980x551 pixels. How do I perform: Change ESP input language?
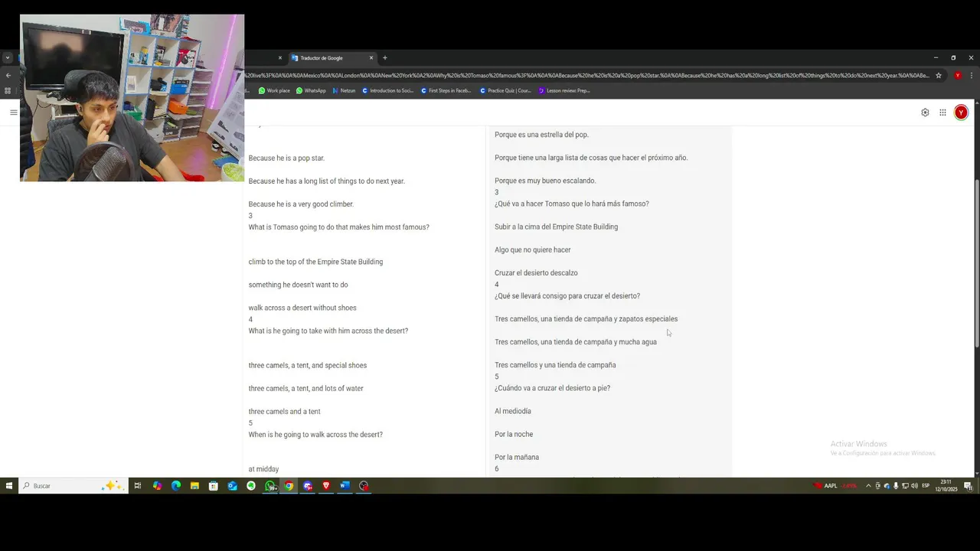click(926, 486)
